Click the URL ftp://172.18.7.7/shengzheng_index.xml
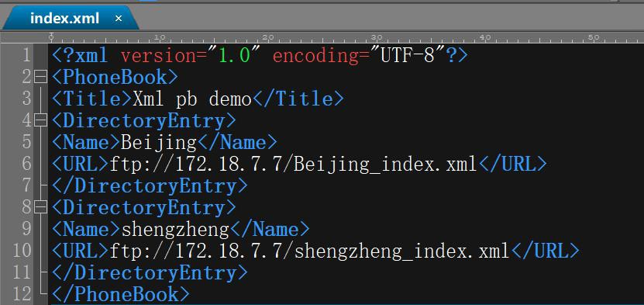Image resolution: width=644 pixels, height=305 pixels. 310,251
